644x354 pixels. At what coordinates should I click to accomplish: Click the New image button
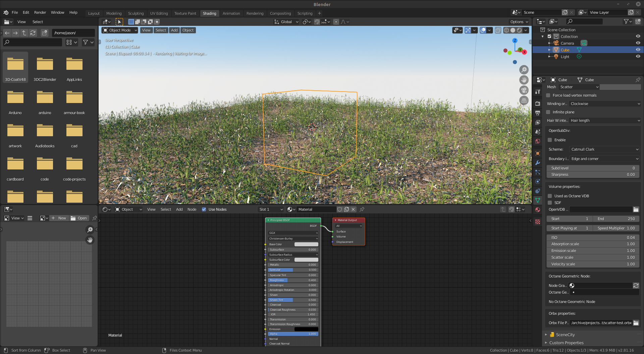pyautogui.click(x=59, y=218)
